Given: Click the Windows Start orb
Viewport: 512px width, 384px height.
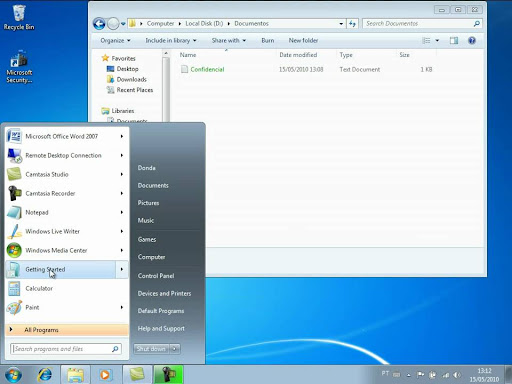Looking at the screenshot, I should tap(13, 375).
